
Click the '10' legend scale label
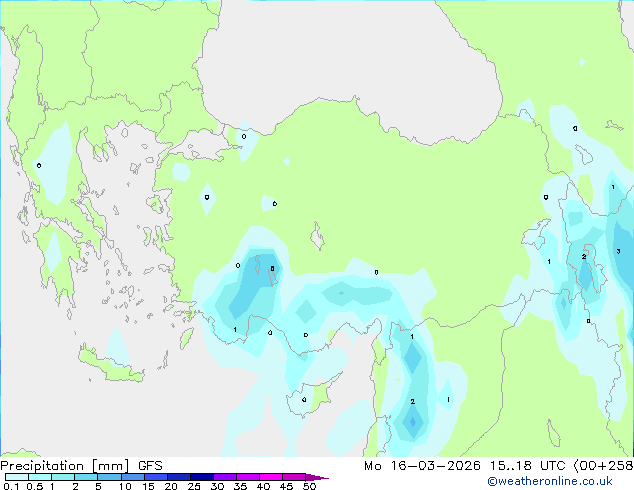point(125,486)
